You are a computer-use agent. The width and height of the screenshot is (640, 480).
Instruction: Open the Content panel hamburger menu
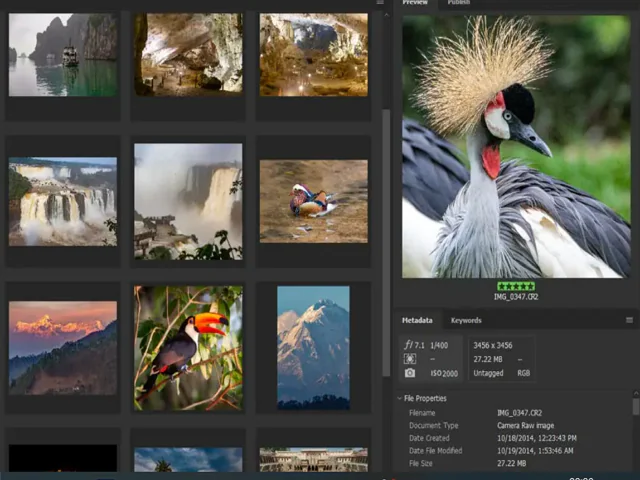(380, 3)
